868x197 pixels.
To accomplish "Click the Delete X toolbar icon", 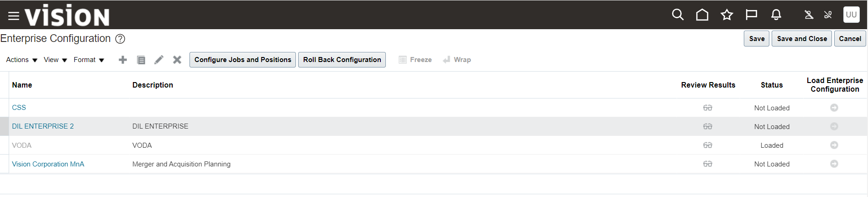I will click(177, 60).
